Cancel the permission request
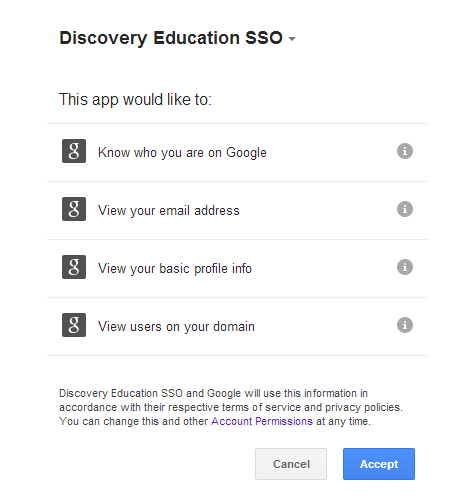 291,464
